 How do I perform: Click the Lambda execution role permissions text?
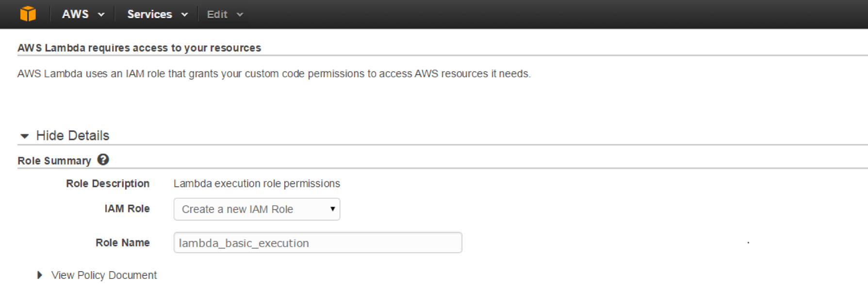coord(257,183)
